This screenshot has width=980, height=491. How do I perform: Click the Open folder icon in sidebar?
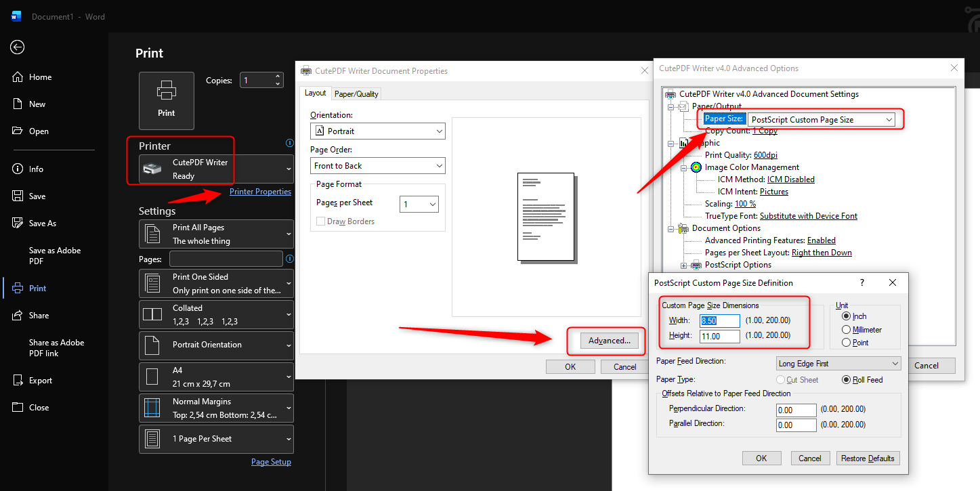18,131
